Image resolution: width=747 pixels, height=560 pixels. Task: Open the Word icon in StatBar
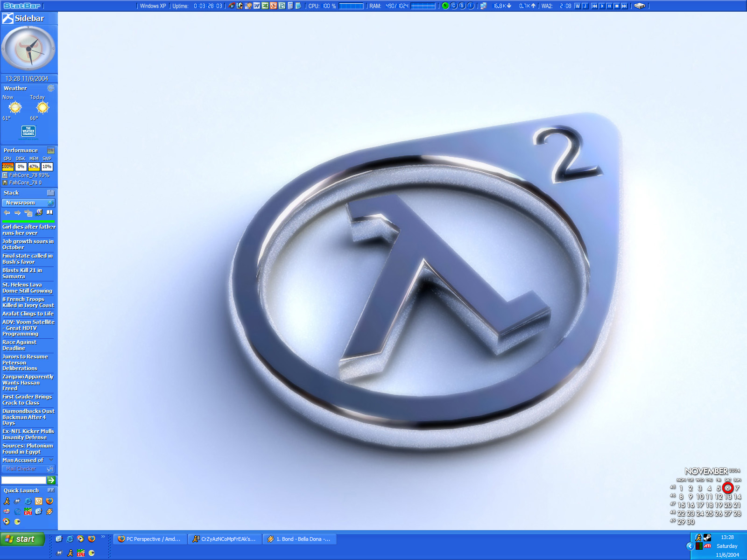pyautogui.click(x=257, y=6)
